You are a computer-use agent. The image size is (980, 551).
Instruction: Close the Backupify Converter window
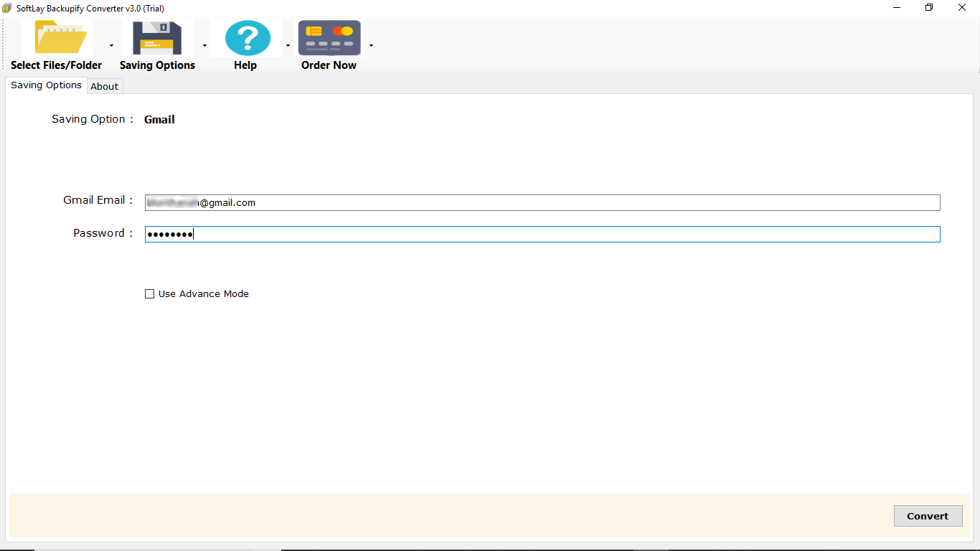pos(962,8)
